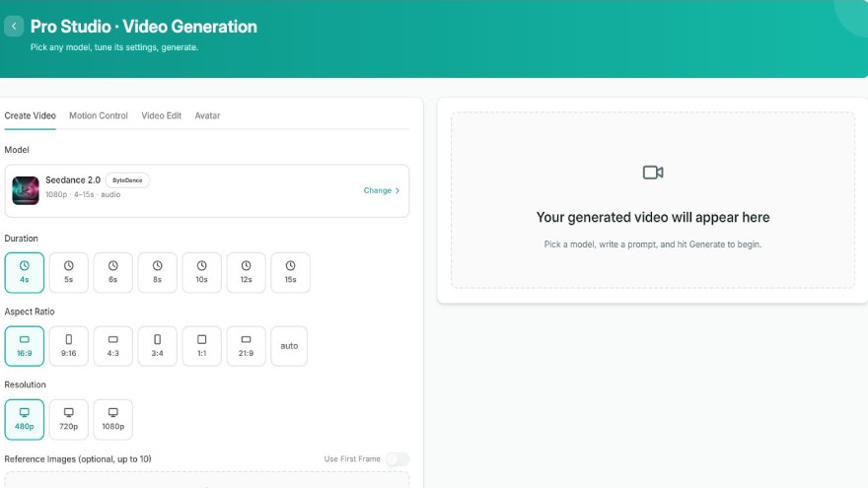
Task: Choose the 15s duration option
Action: pos(290,273)
